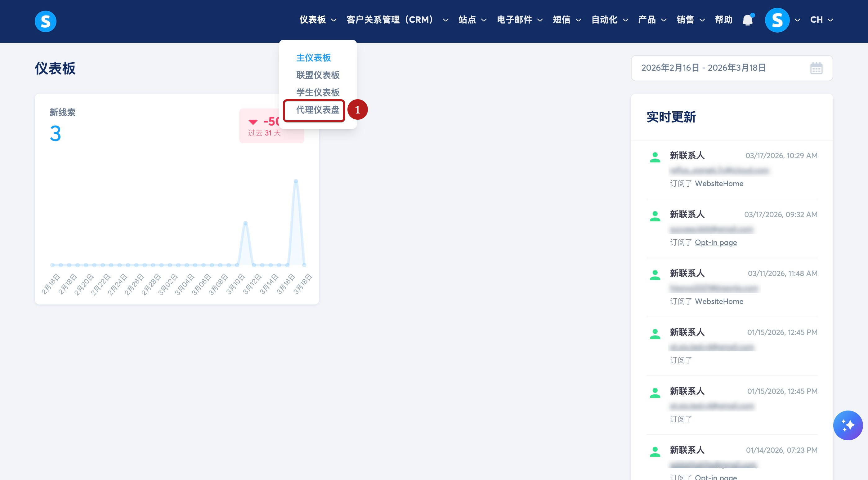Click the user profile avatar icon

pos(777,20)
